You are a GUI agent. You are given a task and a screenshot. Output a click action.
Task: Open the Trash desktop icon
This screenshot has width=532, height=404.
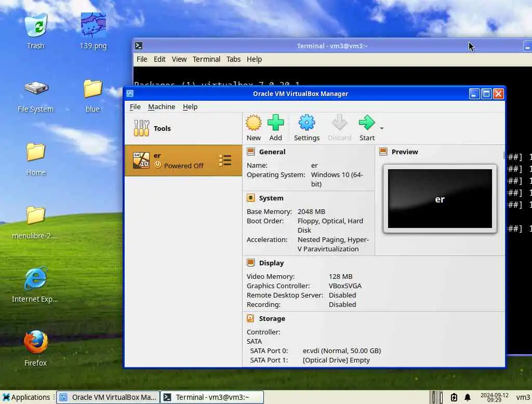click(x=36, y=31)
